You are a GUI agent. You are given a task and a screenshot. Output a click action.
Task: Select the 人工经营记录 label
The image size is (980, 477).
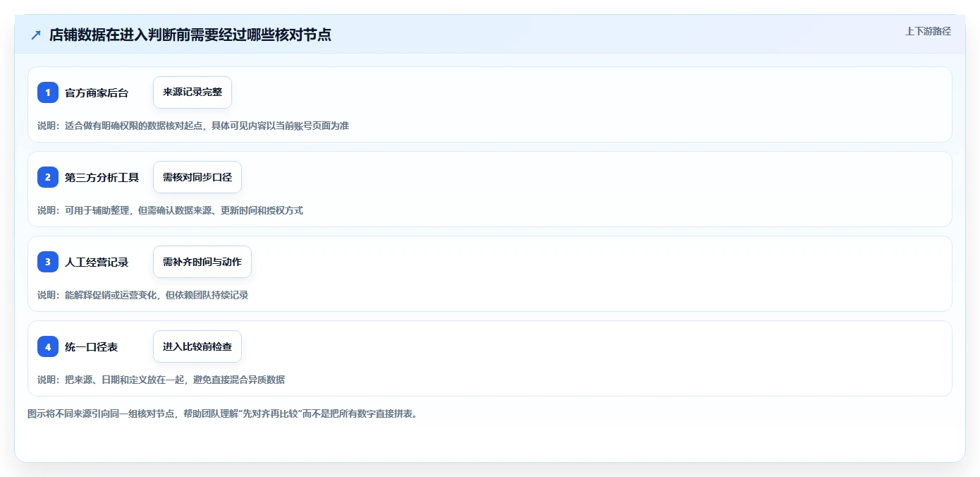click(97, 262)
